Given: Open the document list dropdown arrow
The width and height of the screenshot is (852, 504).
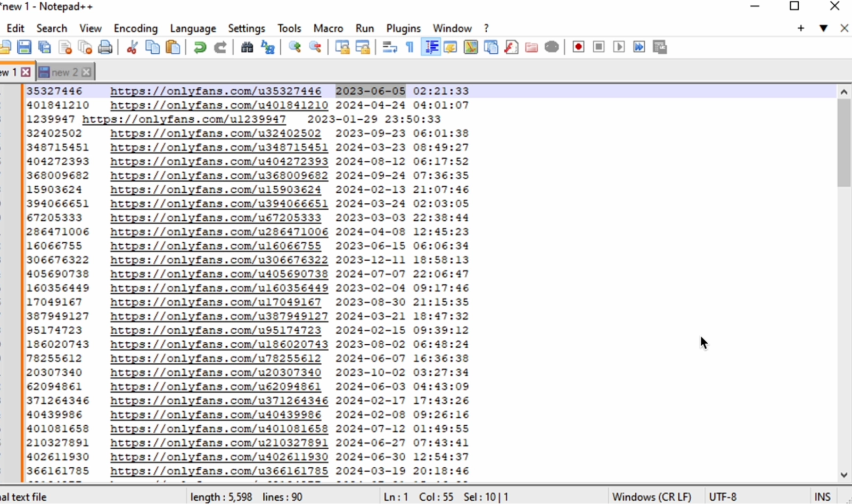Looking at the screenshot, I should click(823, 28).
